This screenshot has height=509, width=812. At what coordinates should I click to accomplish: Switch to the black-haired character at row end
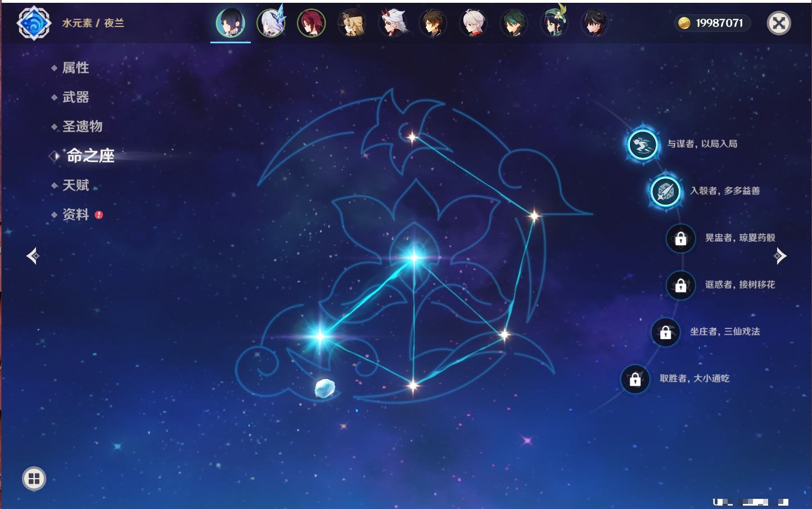(595, 23)
